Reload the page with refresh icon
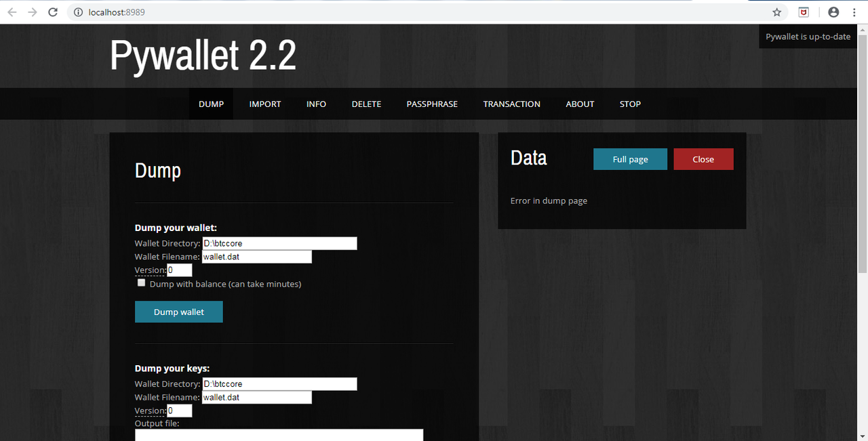Viewport: 868px width, 441px height. coord(53,12)
